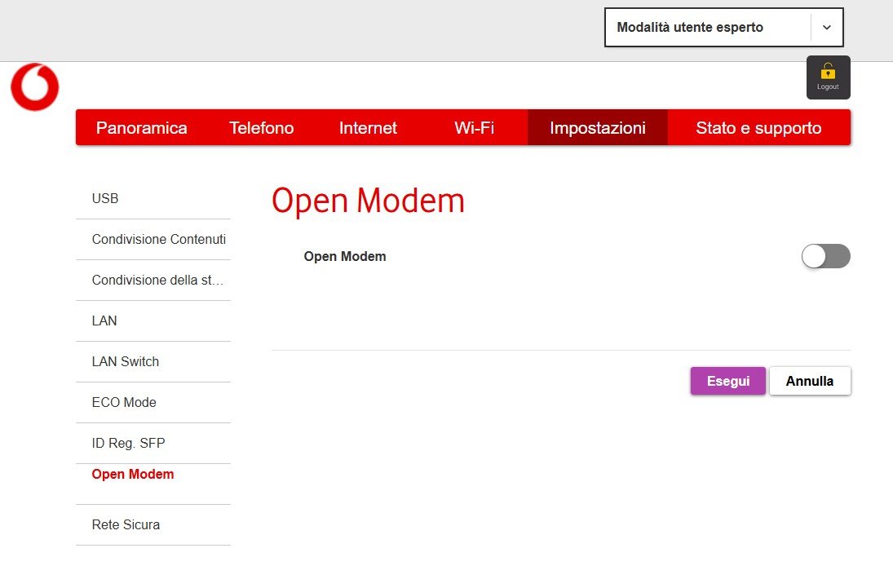Open Condivisione Contenuti in the sidebar

153,239
